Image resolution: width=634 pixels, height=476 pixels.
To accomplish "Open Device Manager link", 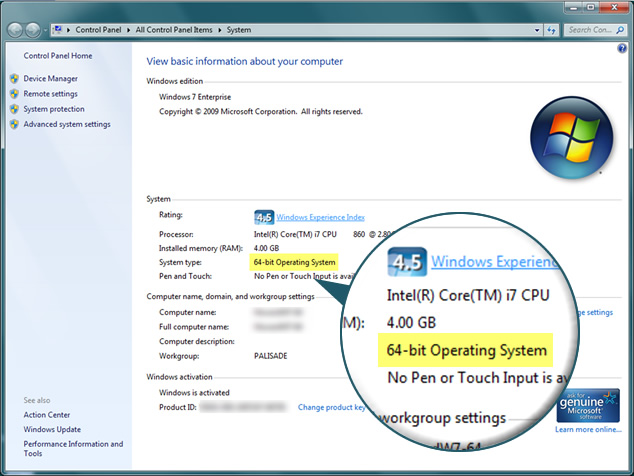I will pyautogui.click(x=51, y=78).
